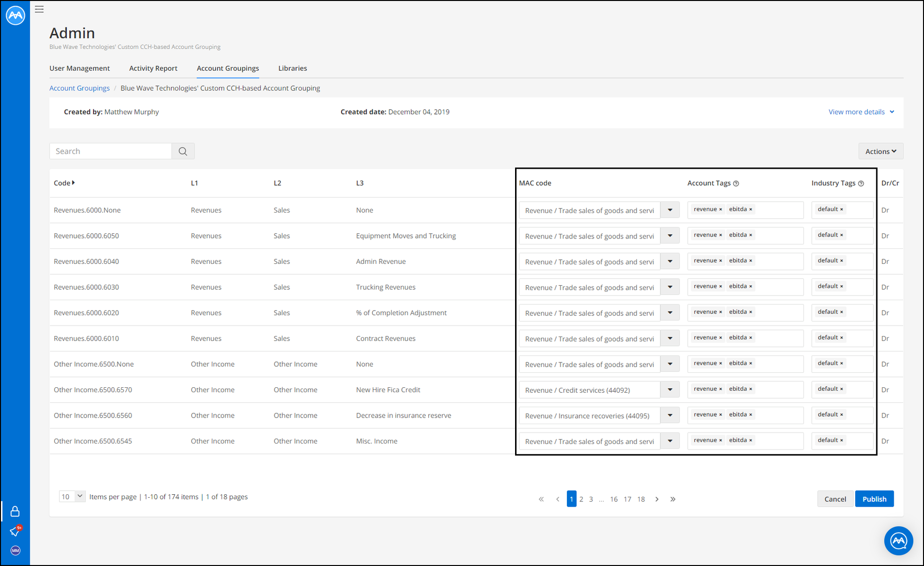924x566 pixels.
Task: Click Decrease in insurance reserve L3 cell
Action: (x=403, y=416)
